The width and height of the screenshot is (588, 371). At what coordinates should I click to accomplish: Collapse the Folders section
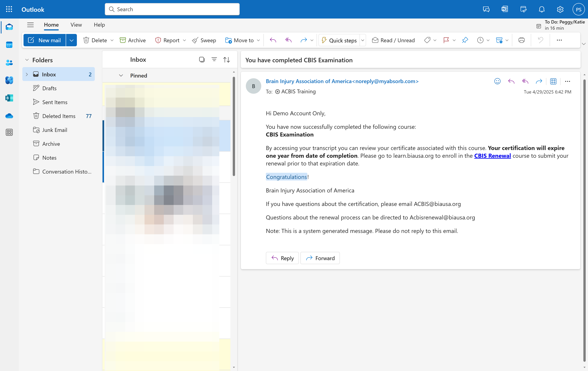[27, 60]
